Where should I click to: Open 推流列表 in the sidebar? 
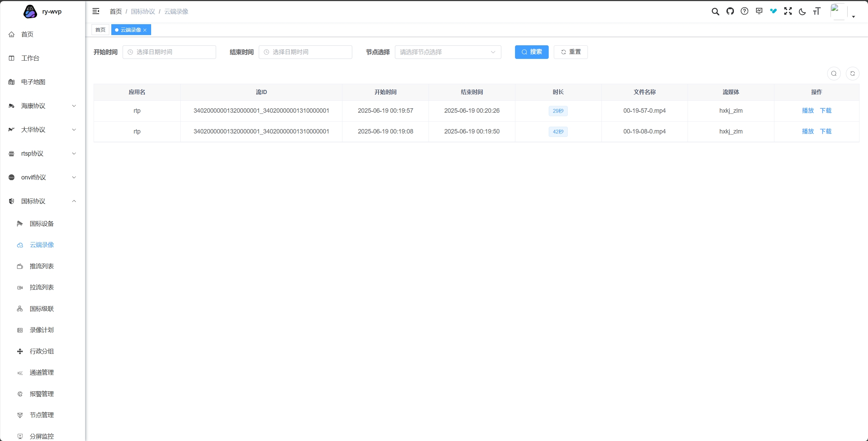(x=42, y=266)
